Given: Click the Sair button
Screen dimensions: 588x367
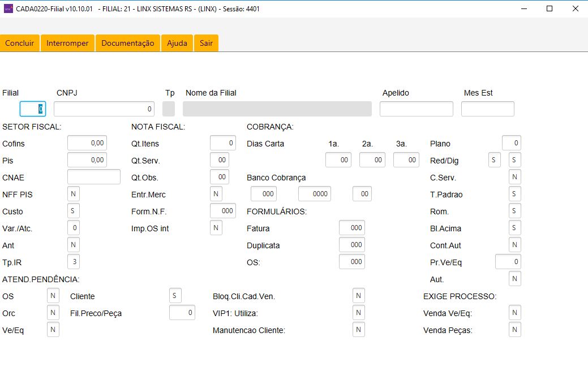Looking at the screenshot, I should 206,43.
